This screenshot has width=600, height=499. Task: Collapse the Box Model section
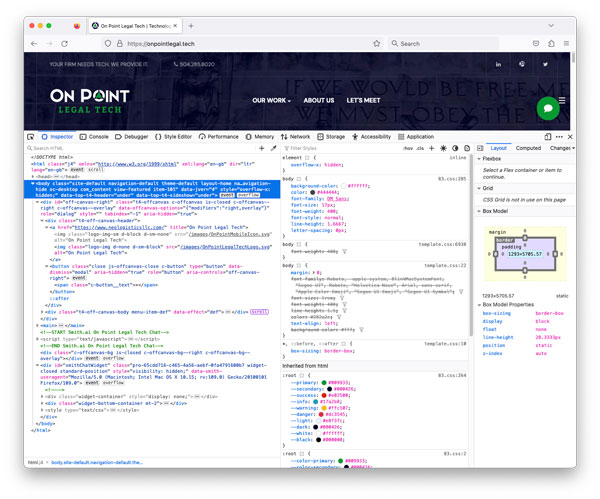pos(480,211)
